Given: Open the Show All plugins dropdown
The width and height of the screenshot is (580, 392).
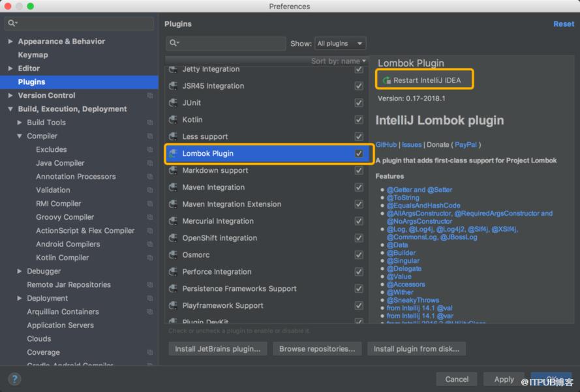Looking at the screenshot, I should (x=340, y=44).
